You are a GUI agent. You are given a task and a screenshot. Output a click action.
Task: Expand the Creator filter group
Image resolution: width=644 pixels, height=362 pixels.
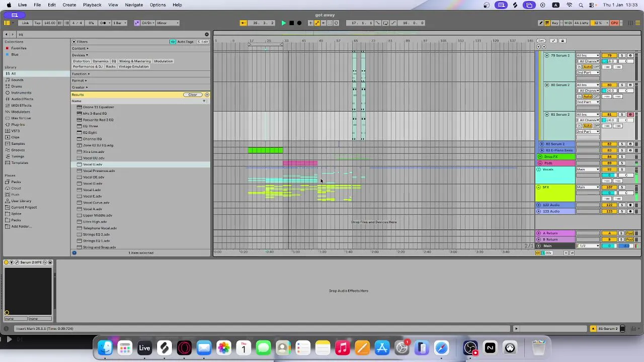(79, 87)
